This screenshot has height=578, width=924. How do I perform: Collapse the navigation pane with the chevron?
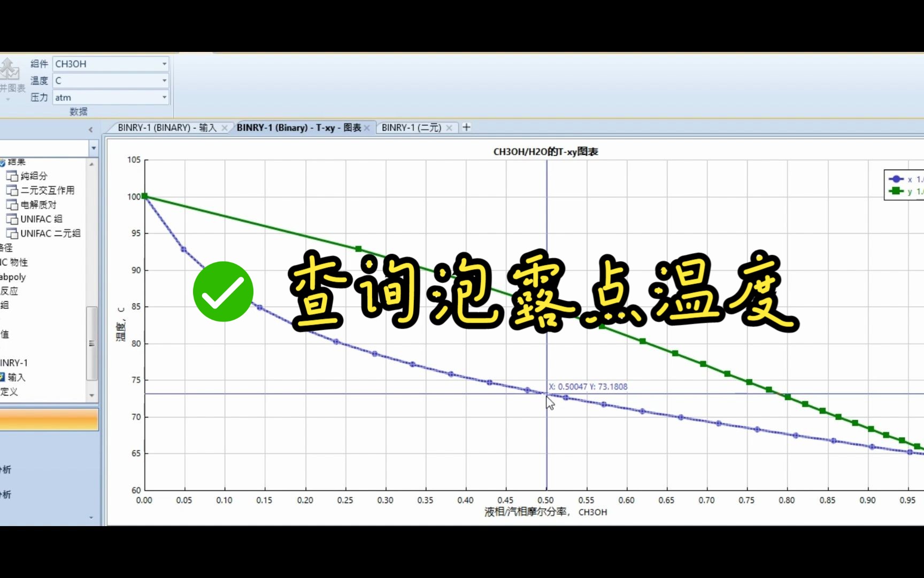[91, 130]
